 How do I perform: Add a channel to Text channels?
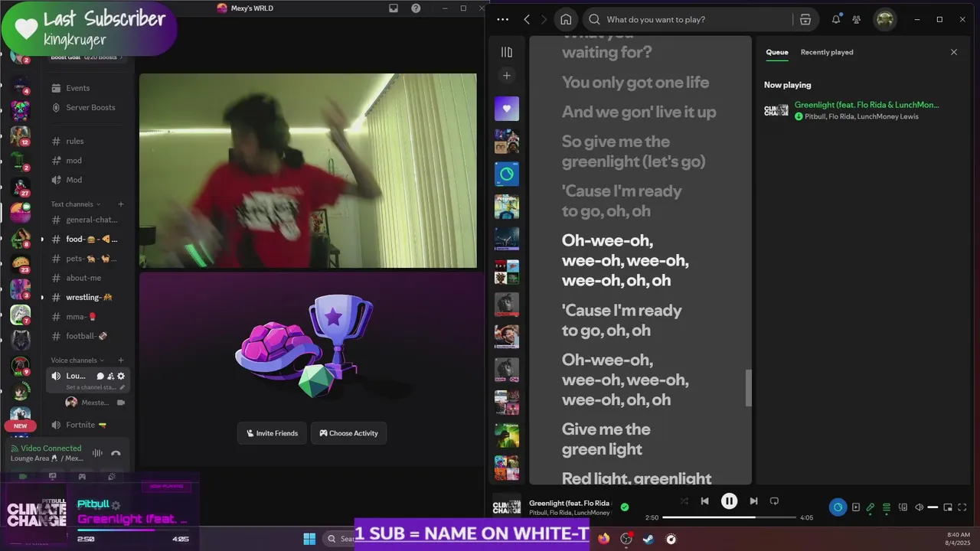pos(120,204)
